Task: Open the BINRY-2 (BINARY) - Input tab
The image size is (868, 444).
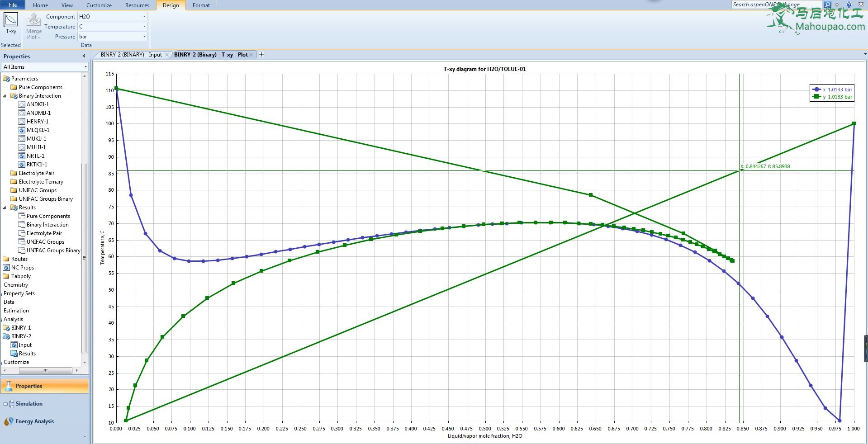Action: pos(131,55)
